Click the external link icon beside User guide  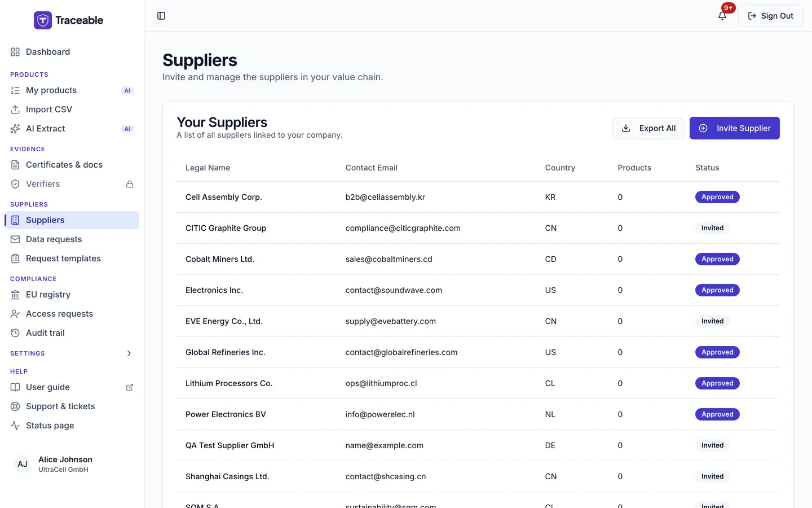coord(130,387)
